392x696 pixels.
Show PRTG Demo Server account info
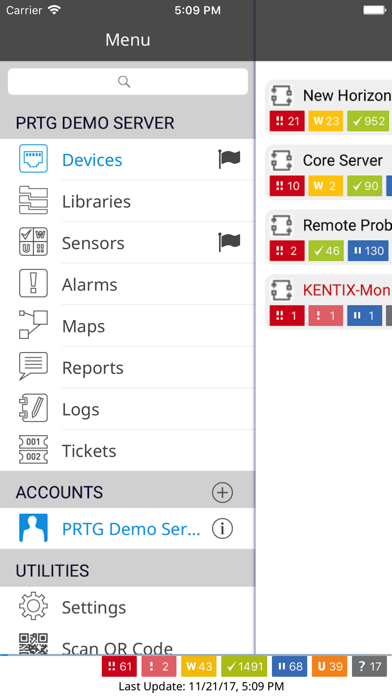pos(222,529)
